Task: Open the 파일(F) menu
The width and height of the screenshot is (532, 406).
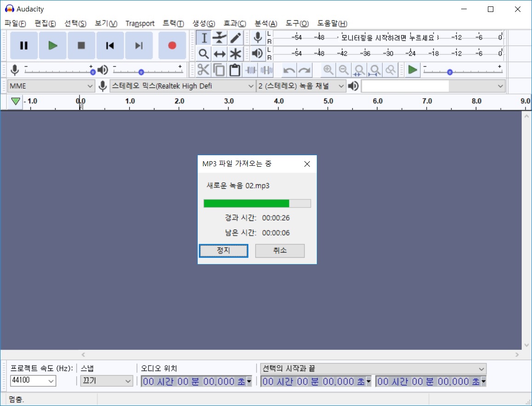Action: 15,23
